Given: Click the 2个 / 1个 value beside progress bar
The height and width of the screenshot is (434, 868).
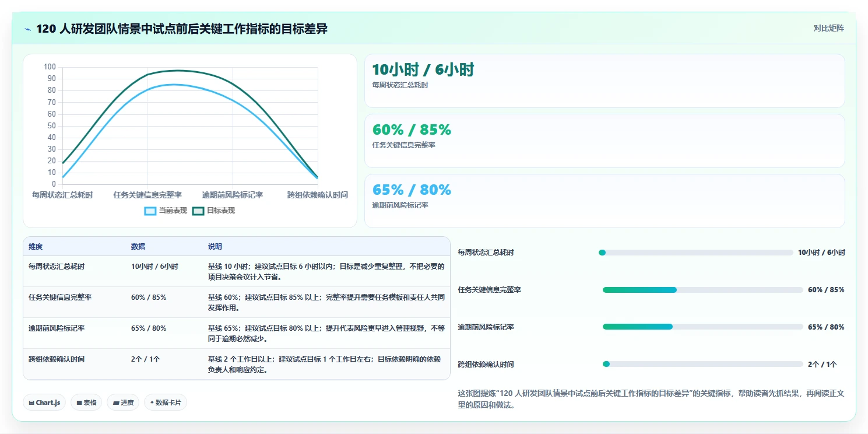Looking at the screenshot, I should point(823,365).
